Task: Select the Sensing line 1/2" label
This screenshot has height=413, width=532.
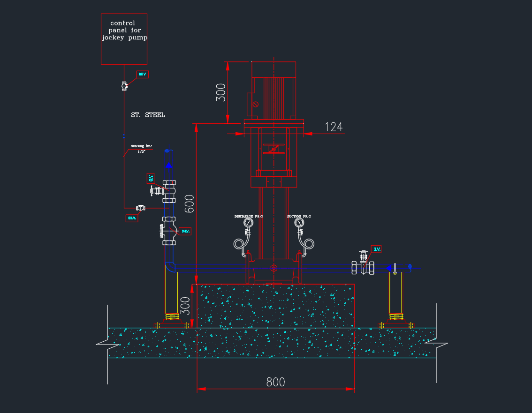Action: (141, 149)
